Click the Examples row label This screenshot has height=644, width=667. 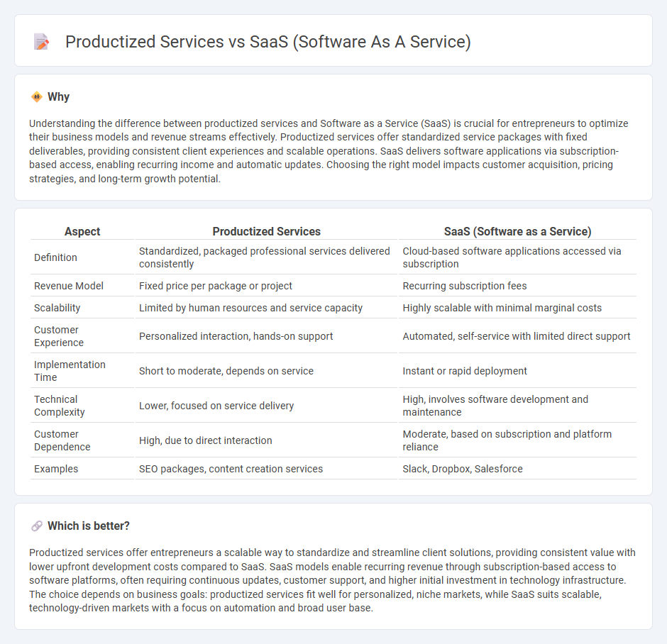tap(56, 469)
